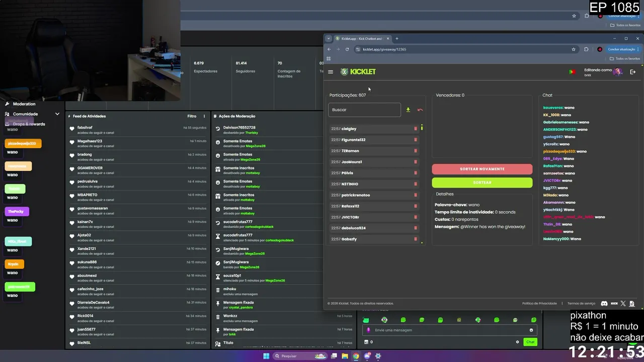
Task: Remove Figurante132 with the trash icon
Action: pos(416,140)
